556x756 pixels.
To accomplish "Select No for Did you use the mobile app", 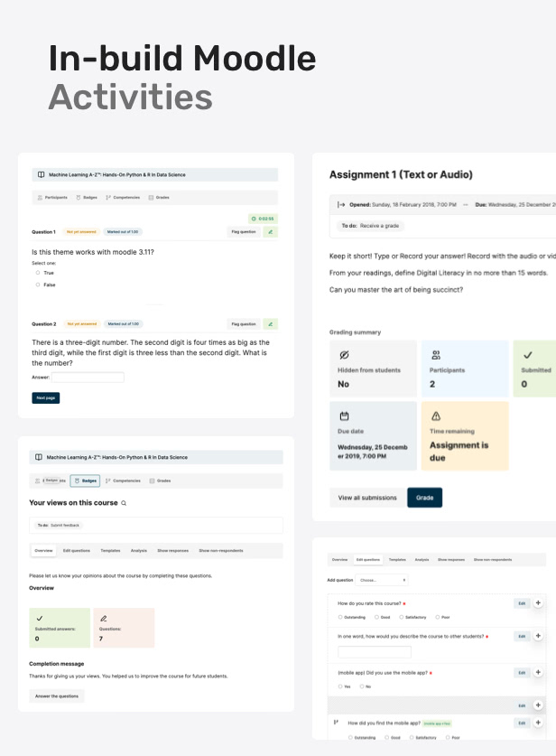I will coord(362,686).
